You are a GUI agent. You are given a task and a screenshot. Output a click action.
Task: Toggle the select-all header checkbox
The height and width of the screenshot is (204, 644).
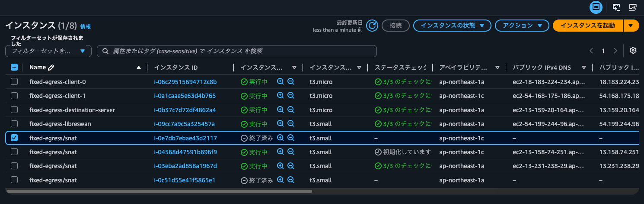pyautogui.click(x=14, y=68)
